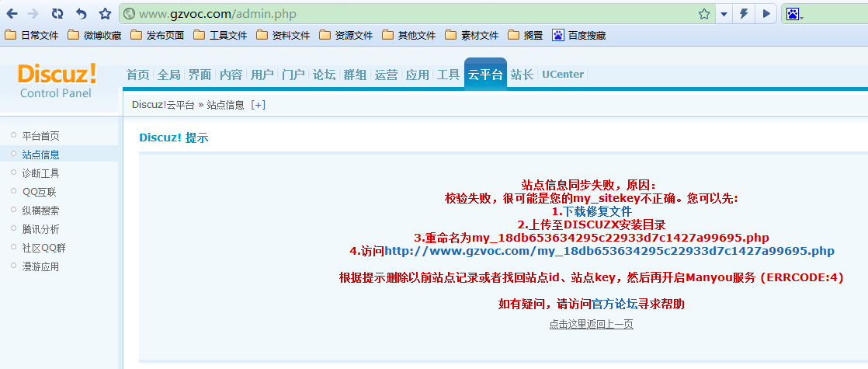Open the 门户 admin tab

click(293, 75)
